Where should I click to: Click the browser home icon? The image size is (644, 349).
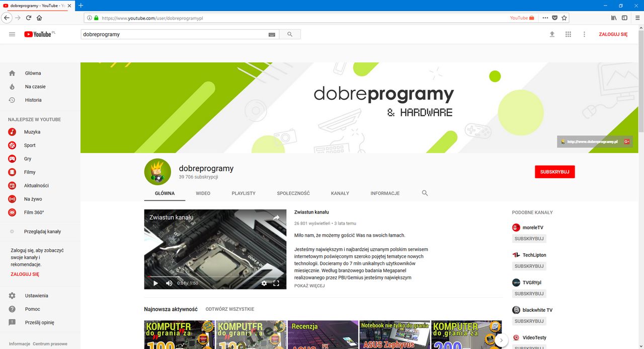click(x=39, y=18)
